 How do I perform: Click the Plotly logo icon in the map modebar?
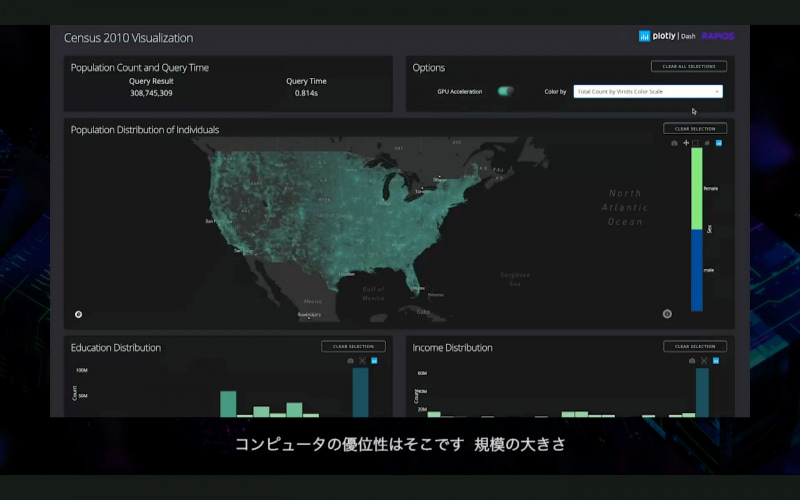pos(719,143)
